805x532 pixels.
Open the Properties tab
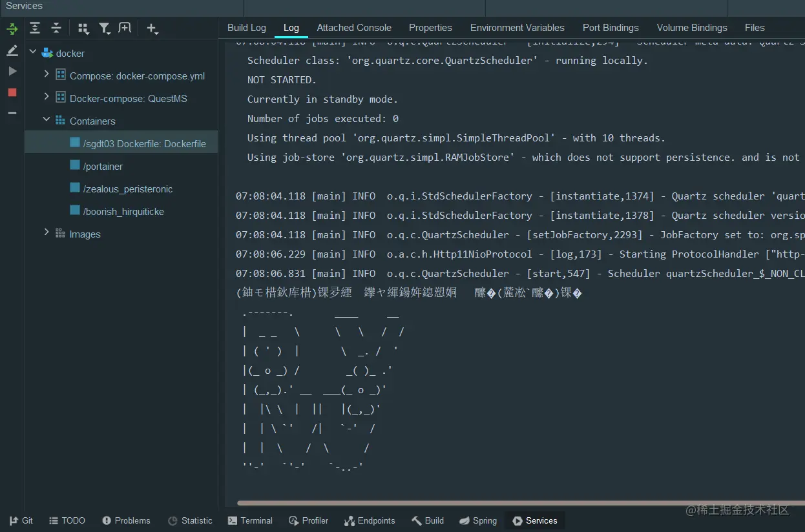430,28
